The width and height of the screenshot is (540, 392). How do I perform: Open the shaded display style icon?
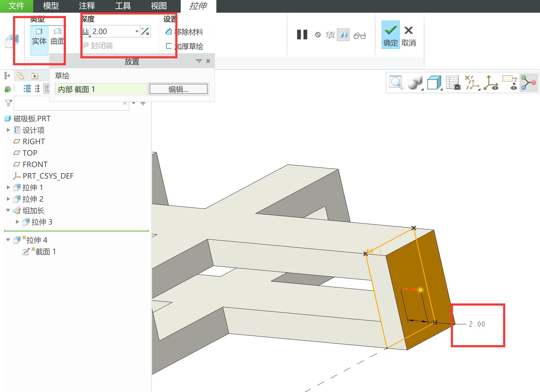pos(415,83)
